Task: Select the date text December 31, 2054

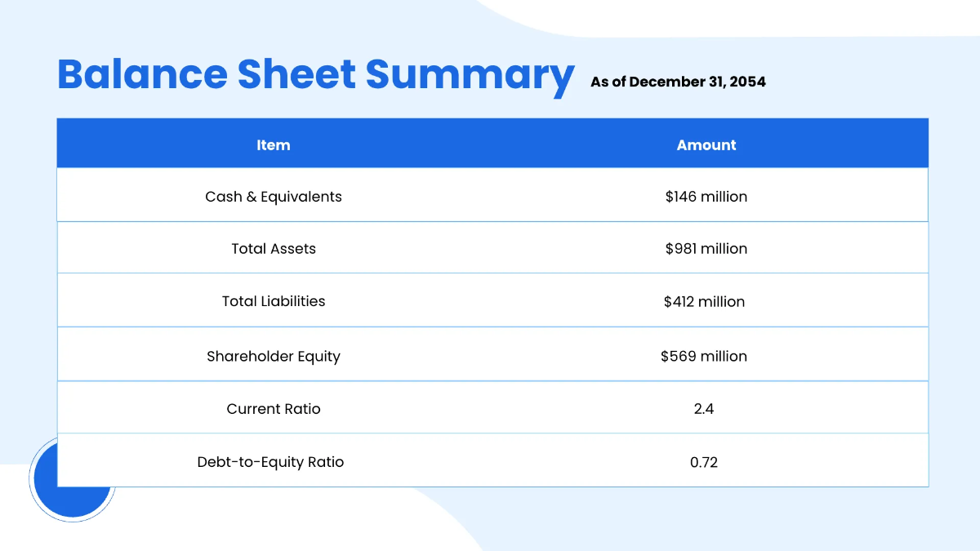Action: (x=702, y=82)
